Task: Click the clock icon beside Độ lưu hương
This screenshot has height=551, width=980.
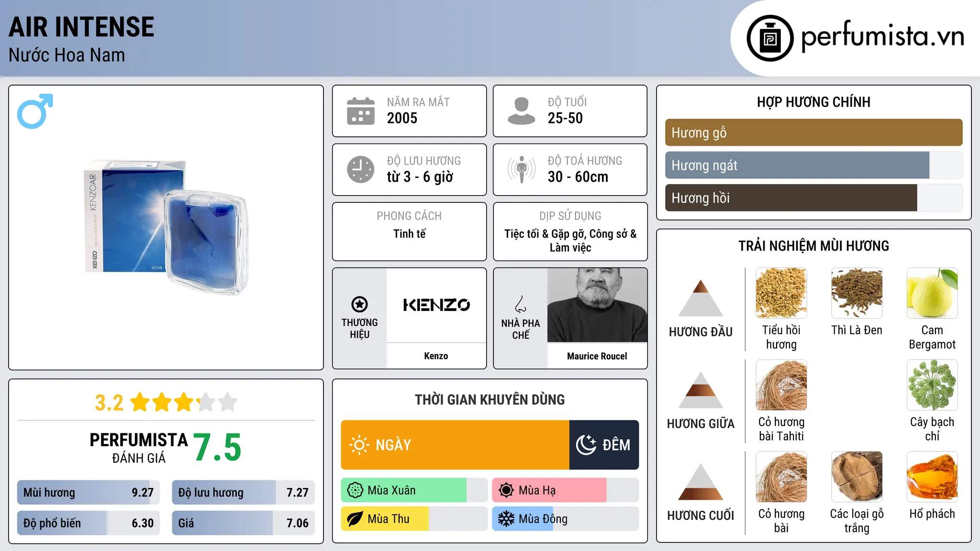Action: (x=361, y=169)
